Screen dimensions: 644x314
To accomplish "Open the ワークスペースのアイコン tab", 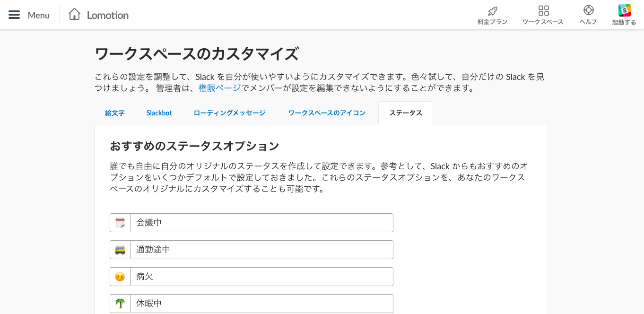I will 327,113.
